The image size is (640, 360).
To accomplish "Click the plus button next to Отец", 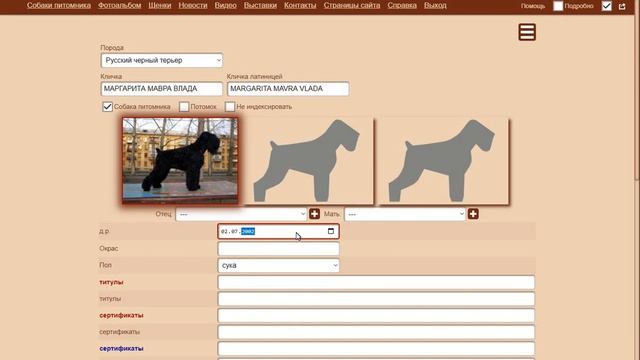I will pos(314,214).
